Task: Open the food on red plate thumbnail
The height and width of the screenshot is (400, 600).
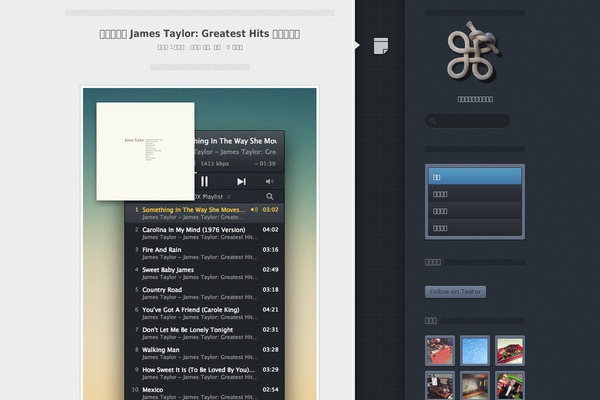Action: [x=510, y=351]
